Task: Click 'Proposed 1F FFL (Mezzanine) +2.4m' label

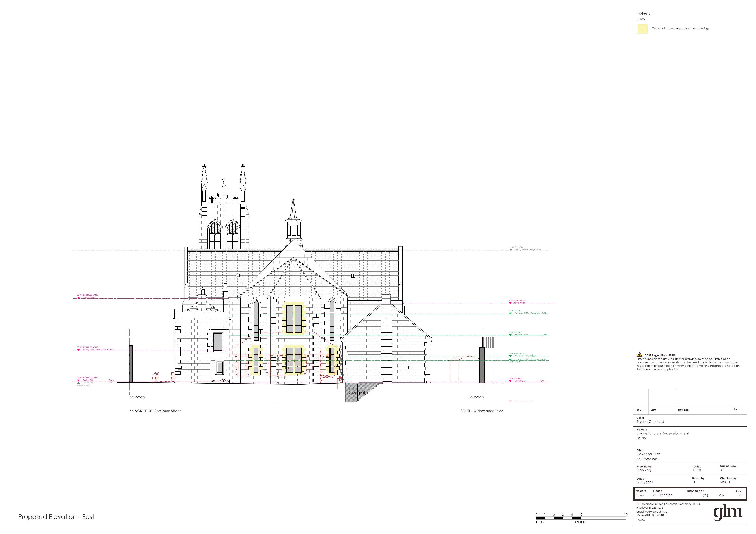Action: coord(530,359)
